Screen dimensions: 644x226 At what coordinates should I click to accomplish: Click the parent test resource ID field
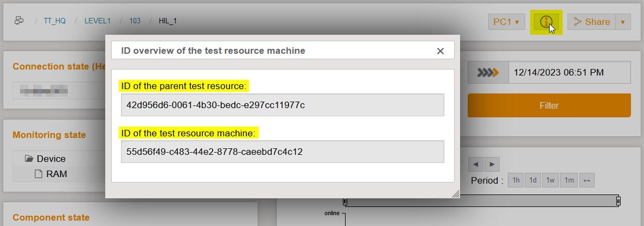pos(282,105)
